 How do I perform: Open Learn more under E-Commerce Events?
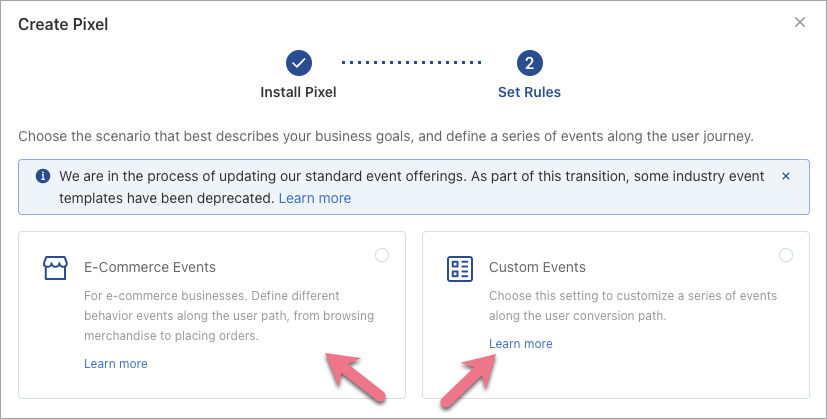116,364
